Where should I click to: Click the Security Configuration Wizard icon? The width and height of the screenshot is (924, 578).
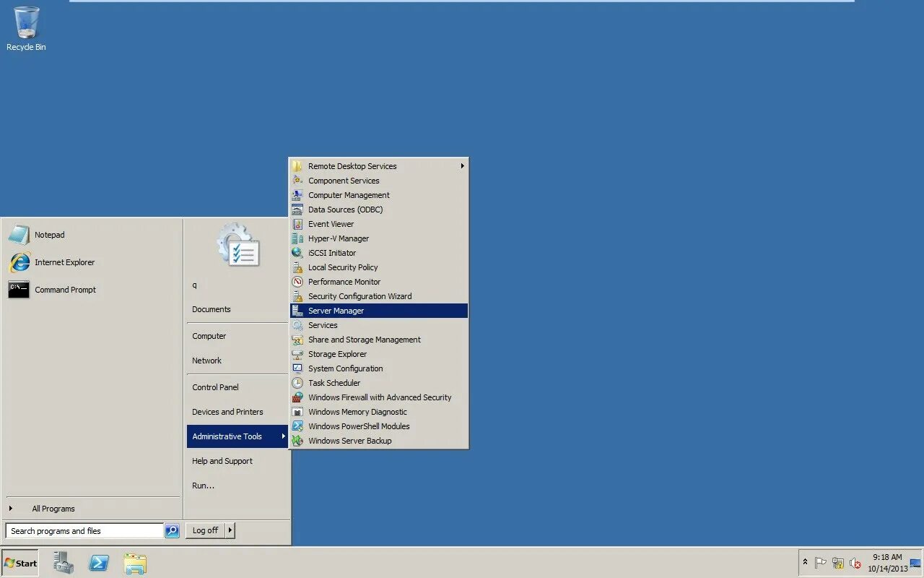(297, 296)
